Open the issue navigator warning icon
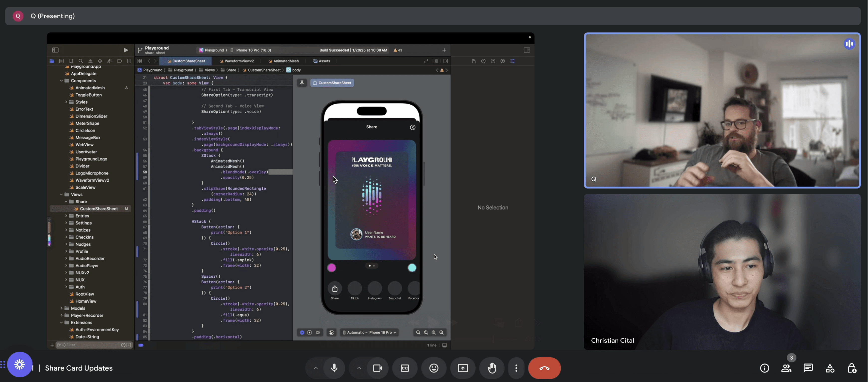Viewport: 868px width, 382px height. (90, 61)
